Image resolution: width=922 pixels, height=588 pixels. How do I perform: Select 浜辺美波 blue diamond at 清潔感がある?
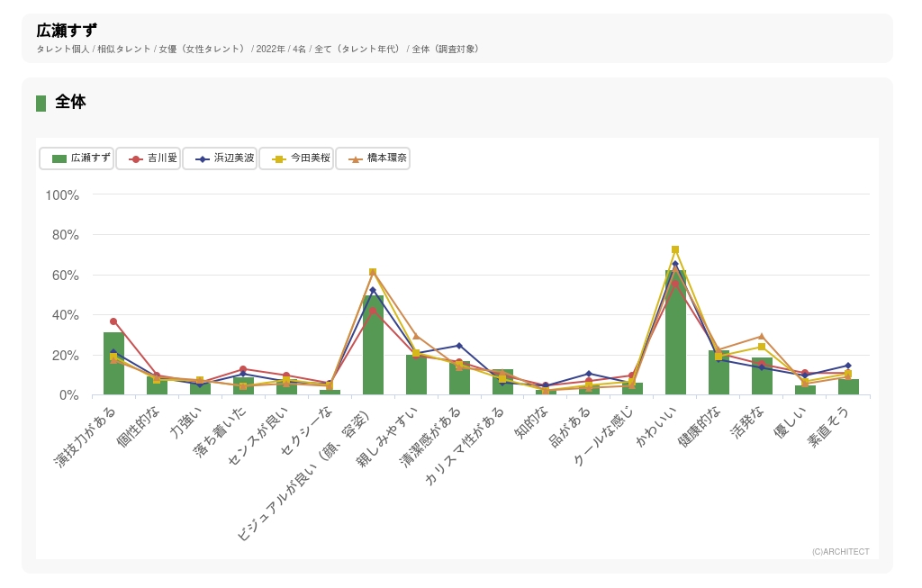click(459, 346)
